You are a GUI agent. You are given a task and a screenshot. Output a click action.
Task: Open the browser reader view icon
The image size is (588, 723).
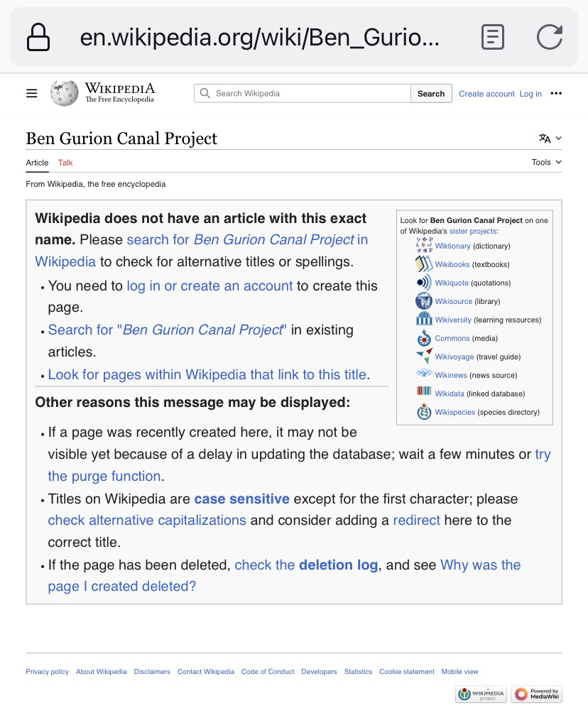(493, 38)
